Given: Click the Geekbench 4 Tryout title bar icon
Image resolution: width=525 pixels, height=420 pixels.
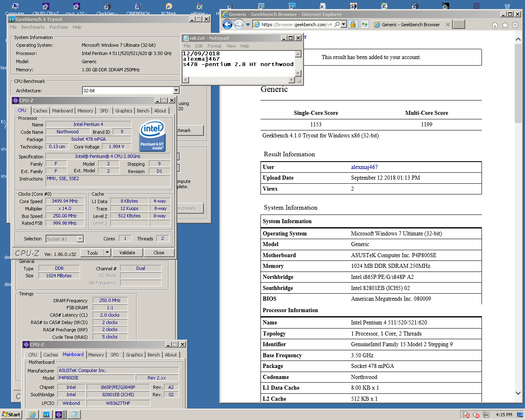Looking at the screenshot, I should [12, 19].
